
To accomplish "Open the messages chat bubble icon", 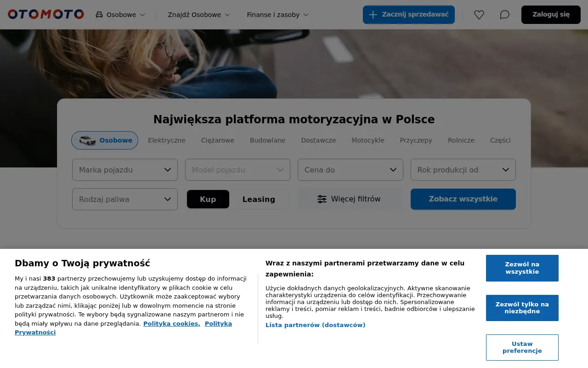I will 505,15.
